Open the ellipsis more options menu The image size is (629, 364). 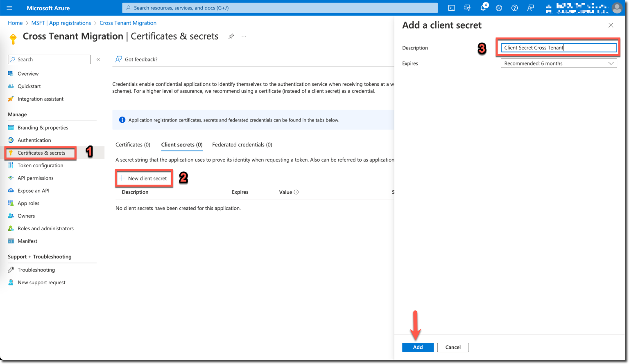coord(244,36)
